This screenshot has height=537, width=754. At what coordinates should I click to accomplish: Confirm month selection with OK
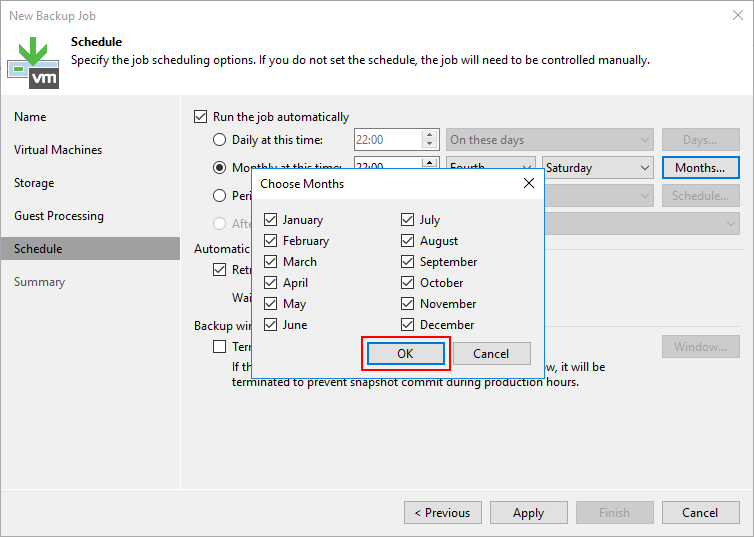405,353
